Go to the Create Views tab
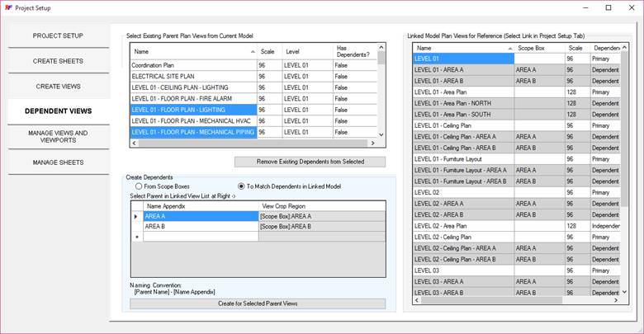Screen dimensions: 644x334 point(58,86)
